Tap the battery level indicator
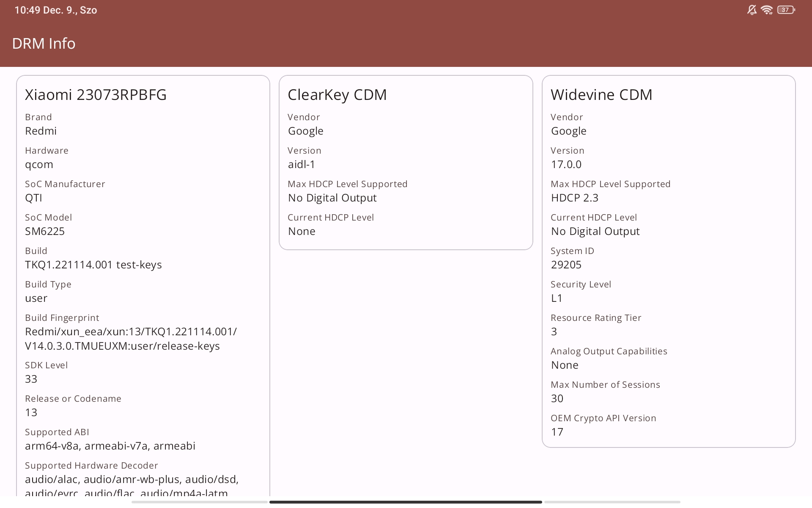The height and width of the screenshot is (508, 812). [x=786, y=10]
